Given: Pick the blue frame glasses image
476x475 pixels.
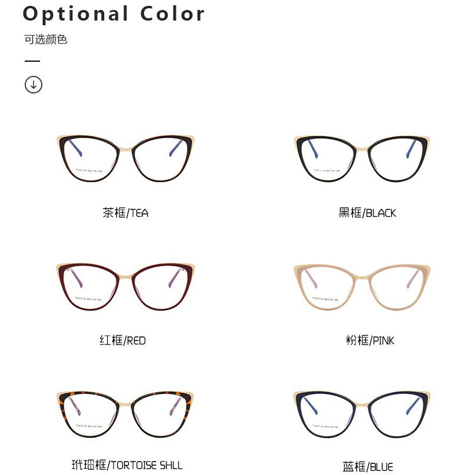Looking at the screenshot, I should click(362, 414).
